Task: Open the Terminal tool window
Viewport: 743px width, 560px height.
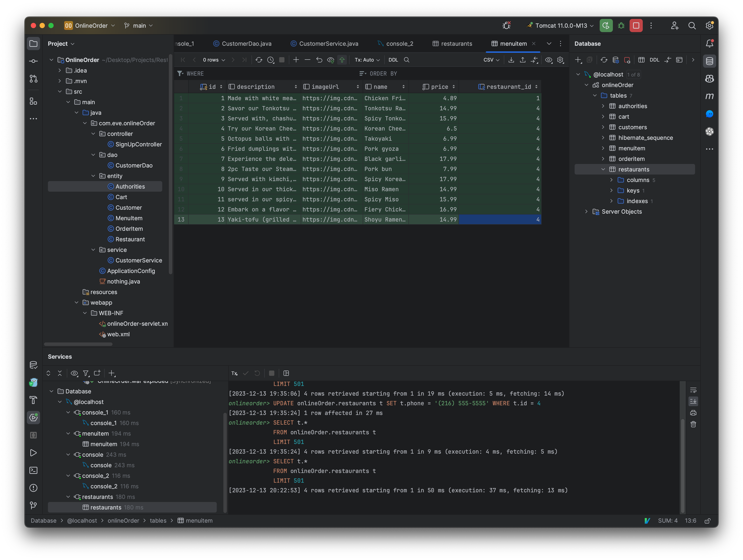Action: 34,470
